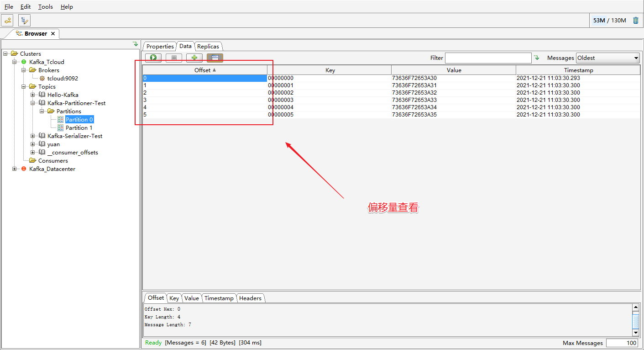Click the stop retrieval button

pyautogui.click(x=174, y=58)
